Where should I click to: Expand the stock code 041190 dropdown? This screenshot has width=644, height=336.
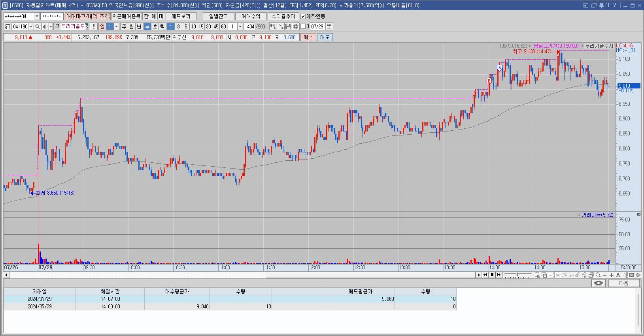click(x=31, y=26)
